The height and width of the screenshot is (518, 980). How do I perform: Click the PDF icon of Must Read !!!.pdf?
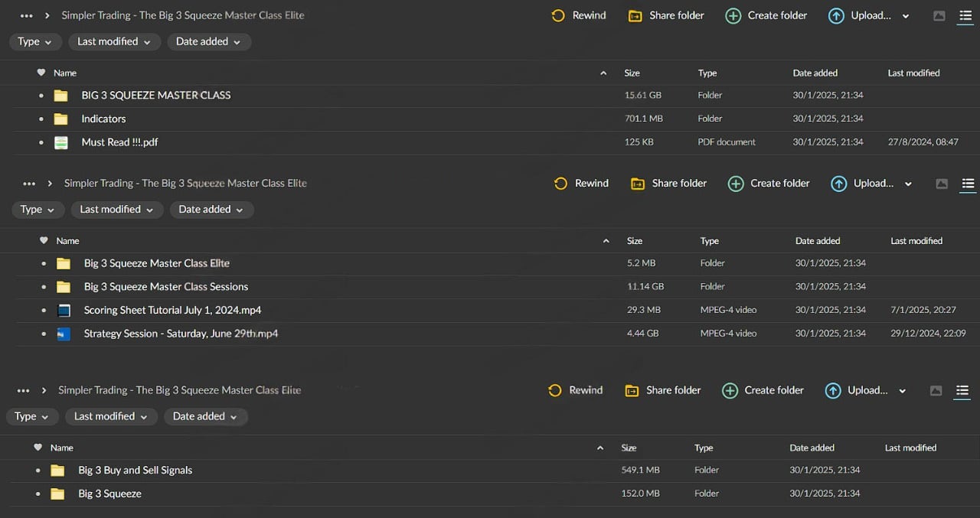[x=61, y=142]
